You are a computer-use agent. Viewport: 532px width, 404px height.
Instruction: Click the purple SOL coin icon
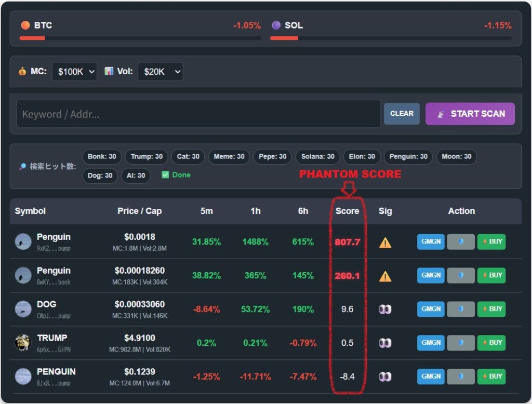point(276,25)
